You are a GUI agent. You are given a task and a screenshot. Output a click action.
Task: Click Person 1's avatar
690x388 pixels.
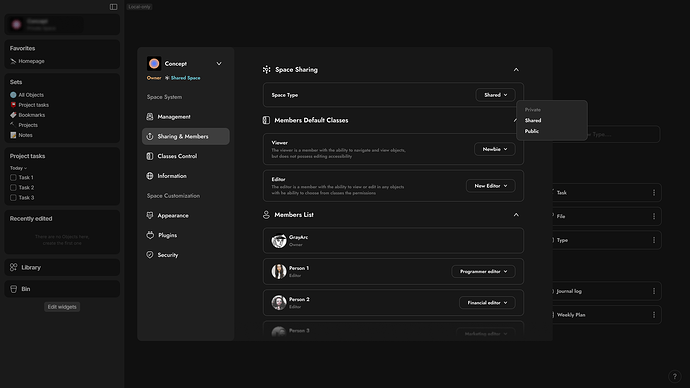coord(279,271)
